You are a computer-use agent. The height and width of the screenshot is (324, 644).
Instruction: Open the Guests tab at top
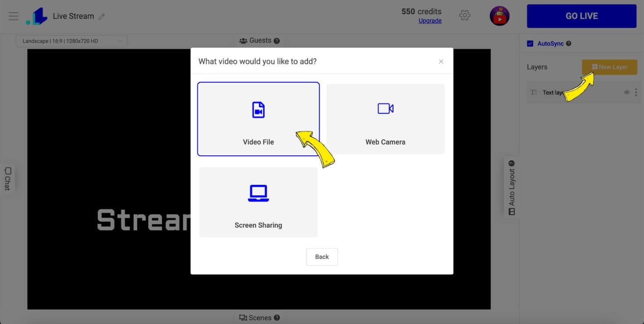point(260,40)
